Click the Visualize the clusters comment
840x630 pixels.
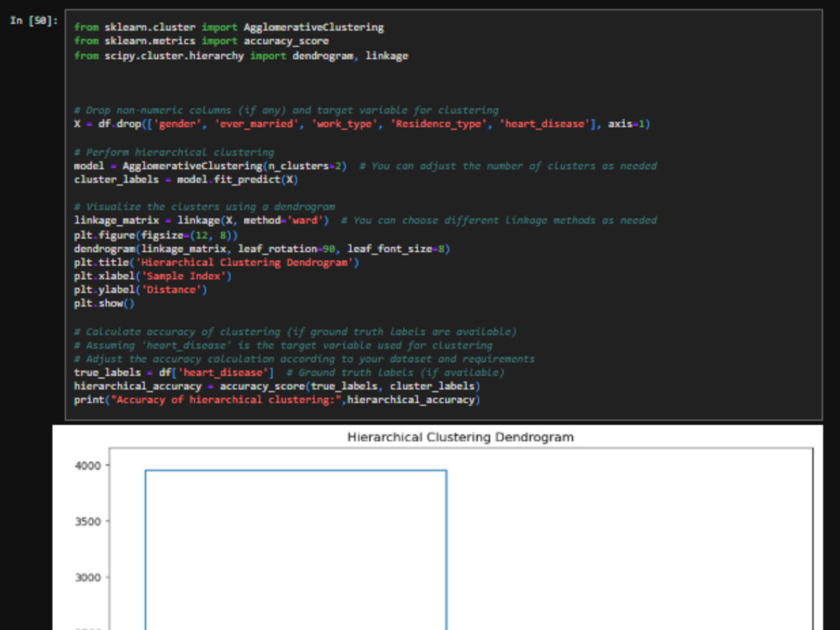click(x=205, y=207)
